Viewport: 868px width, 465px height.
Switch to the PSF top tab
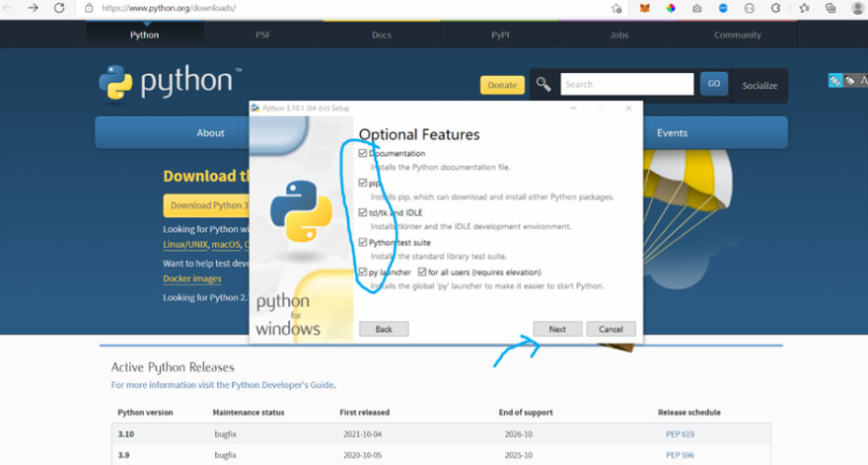point(263,35)
